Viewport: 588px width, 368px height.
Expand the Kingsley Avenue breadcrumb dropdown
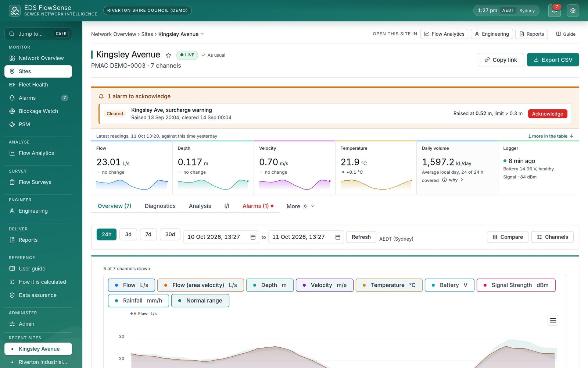tap(202, 34)
